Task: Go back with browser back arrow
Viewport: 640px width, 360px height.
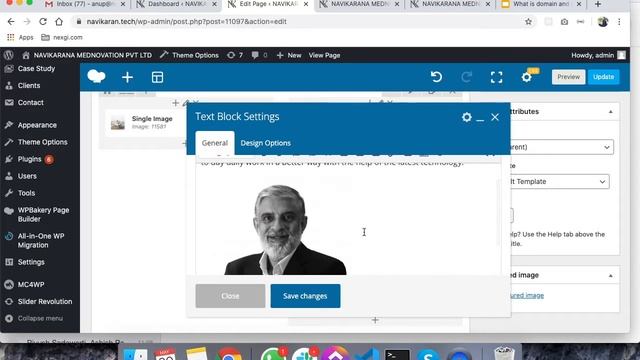Action: pyautogui.click(x=11, y=22)
